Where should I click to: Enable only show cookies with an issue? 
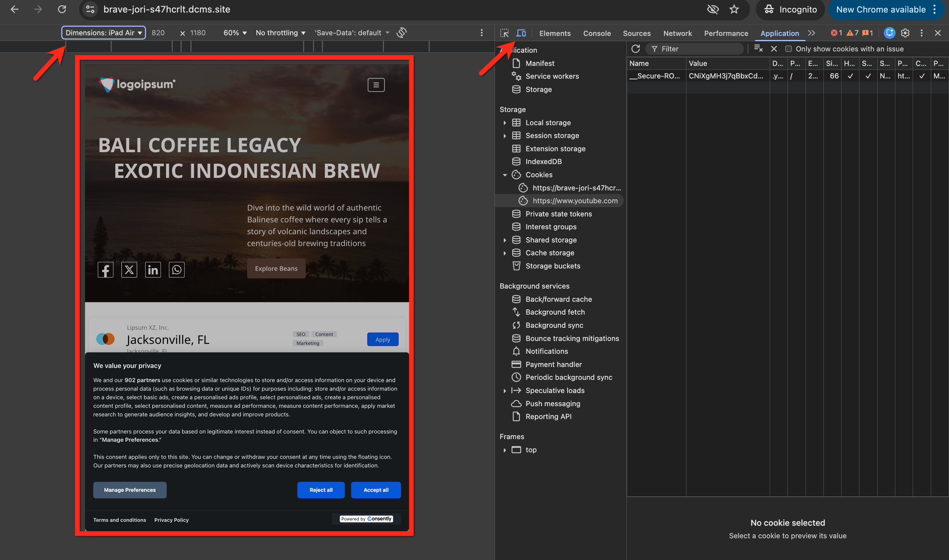coord(788,49)
